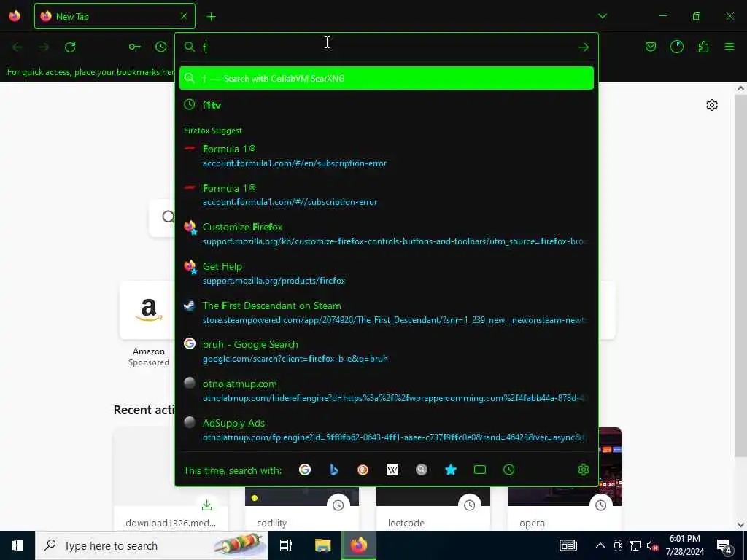The height and width of the screenshot is (560, 747).
Task: Open the Get Help suggestion
Action: click(x=387, y=273)
